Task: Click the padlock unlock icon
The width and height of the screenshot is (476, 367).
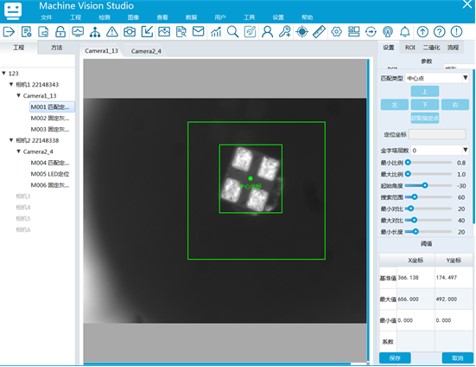Action: (x=60, y=32)
